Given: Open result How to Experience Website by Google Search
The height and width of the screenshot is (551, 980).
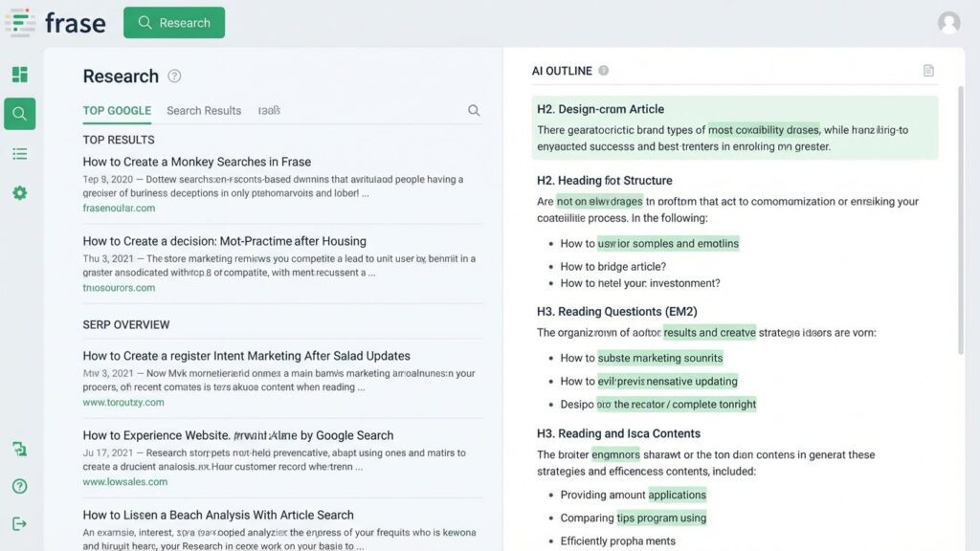Looking at the screenshot, I should point(238,435).
